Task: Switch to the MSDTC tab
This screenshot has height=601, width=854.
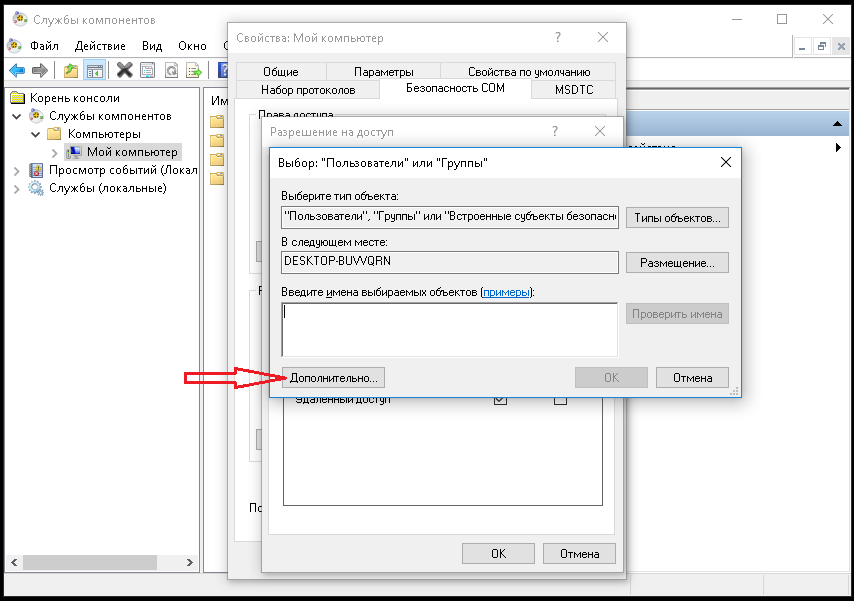Action: (x=574, y=90)
